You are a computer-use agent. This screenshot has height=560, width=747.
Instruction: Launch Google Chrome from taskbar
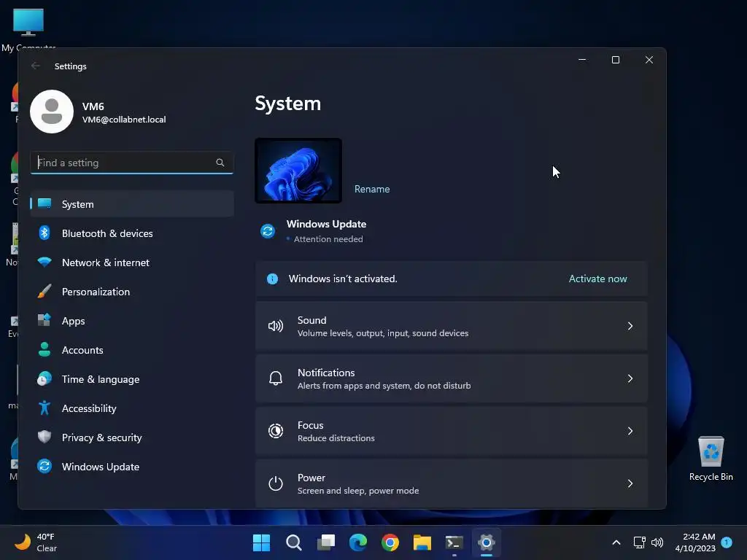point(390,542)
